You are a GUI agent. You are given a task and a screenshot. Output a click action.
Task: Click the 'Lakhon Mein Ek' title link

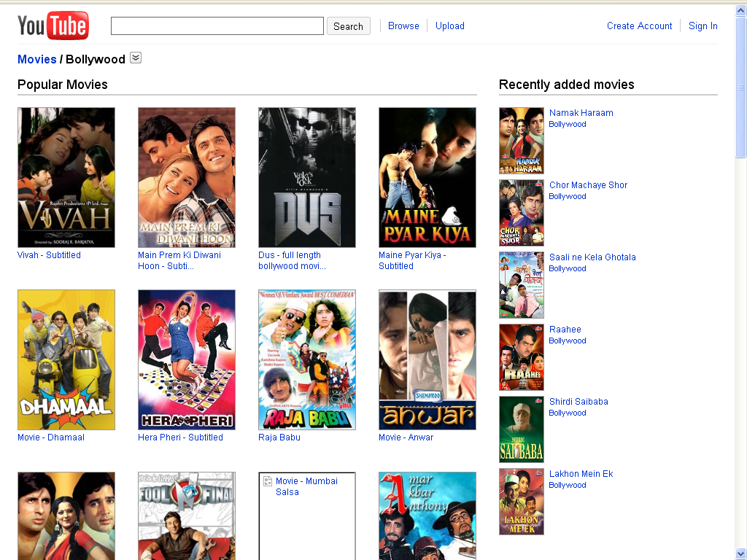click(x=581, y=474)
